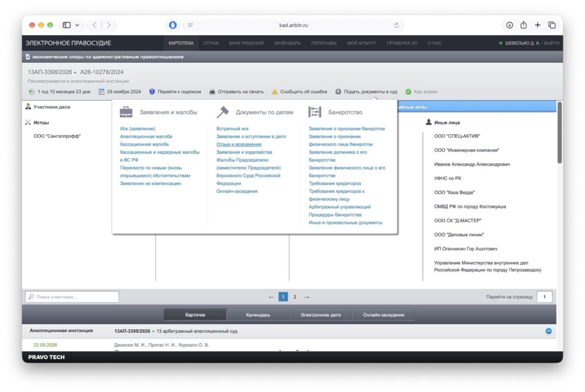
Task: Show the tab overview
Action: tap(552, 25)
